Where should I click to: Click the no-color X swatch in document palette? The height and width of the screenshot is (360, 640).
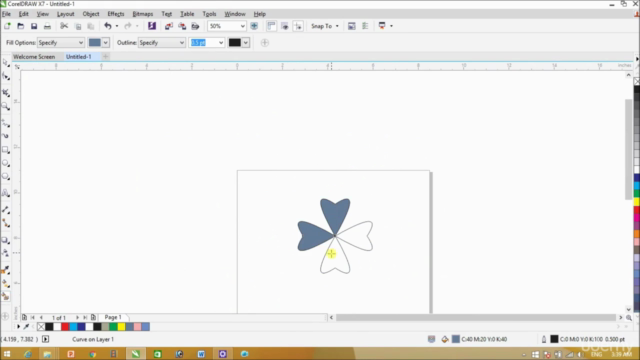click(41, 327)
